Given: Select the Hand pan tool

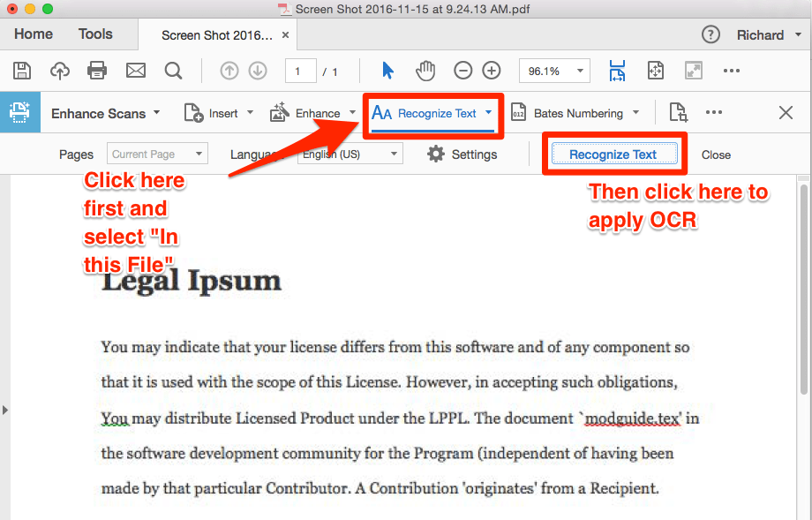Looking at the screenshot, I should pos(425,71).
